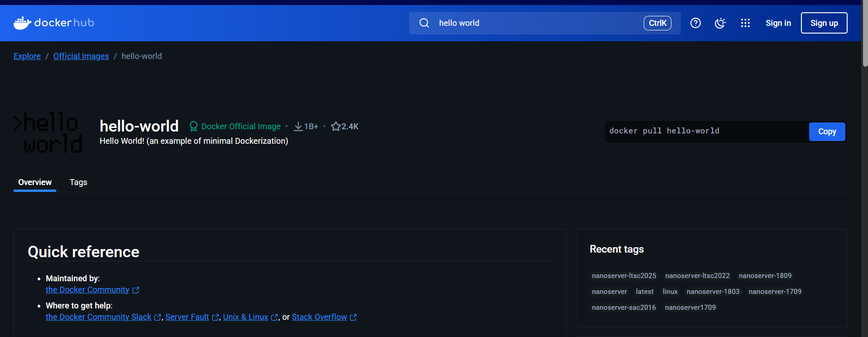This screenshot has height=337, width=868.
Task: Click the Sign up button
Action: pyautogui.click(x=824, y=23)
